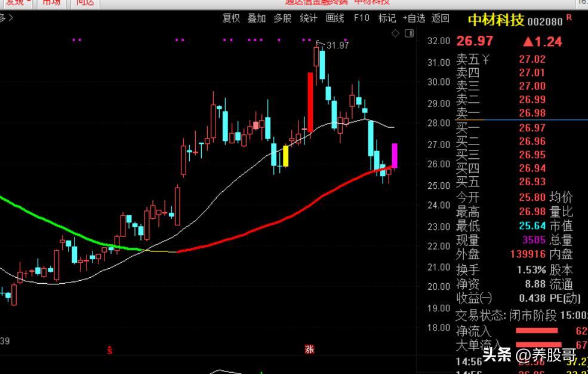This screenshot has width=588, height=374.
Task: Click the 净流入 red bar
Action: coord(537,330)
